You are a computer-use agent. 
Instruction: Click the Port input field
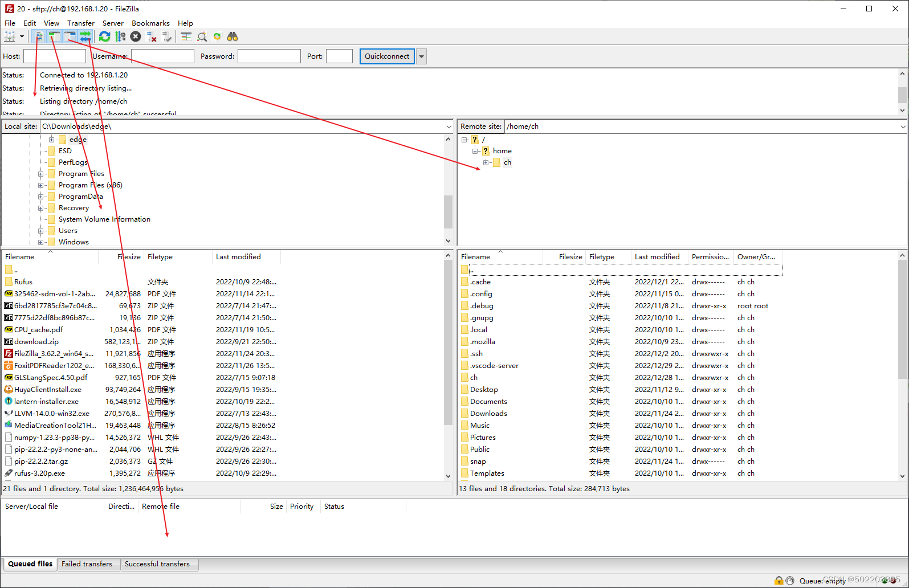(x=339, y=56)
